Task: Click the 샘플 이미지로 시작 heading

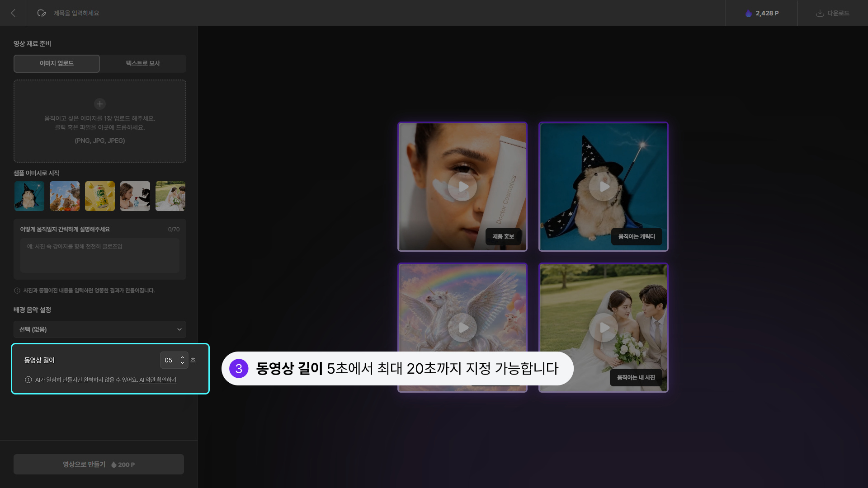Action: coord(36,173)
